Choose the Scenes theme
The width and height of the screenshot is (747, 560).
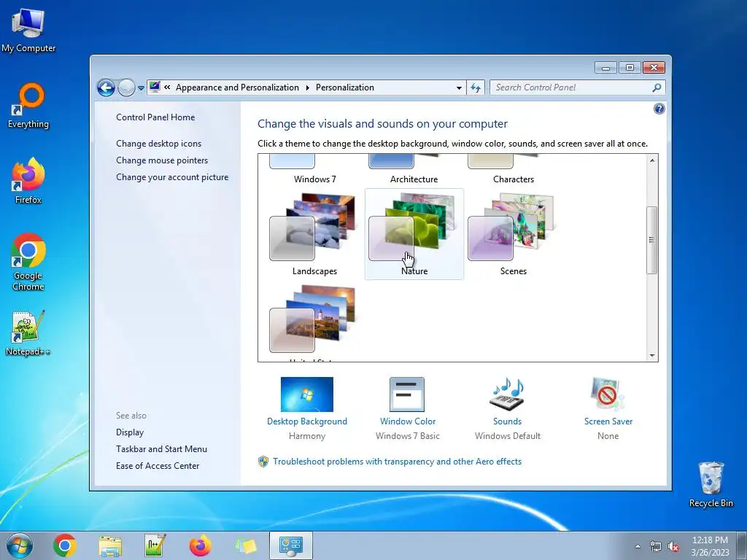pyautogui.click(x=513, y=234)
